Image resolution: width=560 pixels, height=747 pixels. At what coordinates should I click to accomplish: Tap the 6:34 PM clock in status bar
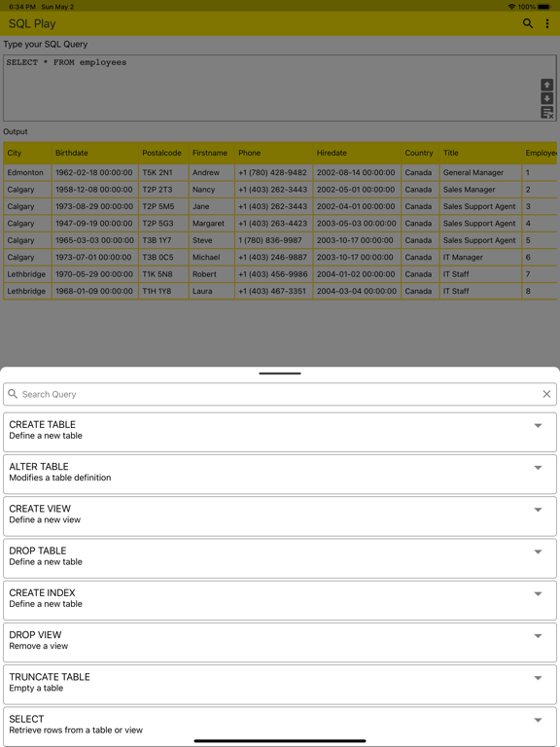tap(22, 7)
